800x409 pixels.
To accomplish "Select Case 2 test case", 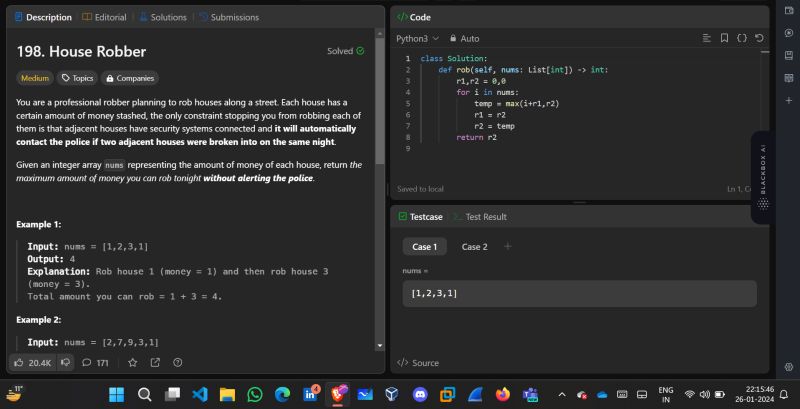I will 474,247.
